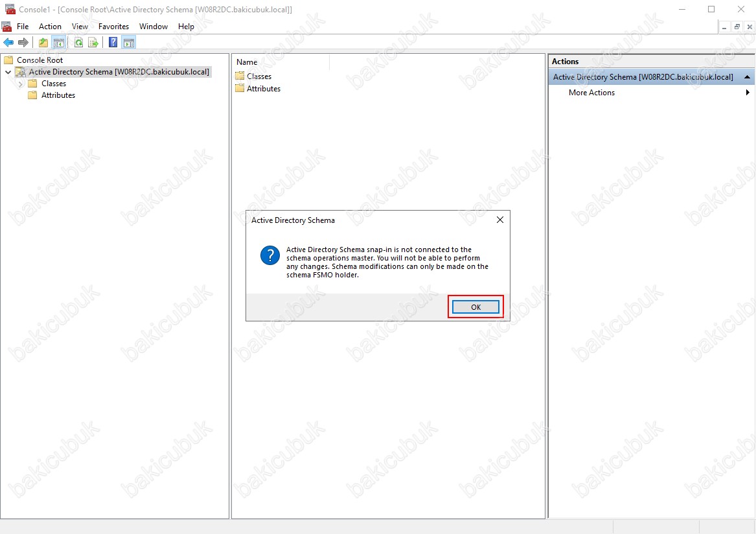756x534 pixels.
Task: Click the console document icon left of the File menu
Action: tap(6, 26)
